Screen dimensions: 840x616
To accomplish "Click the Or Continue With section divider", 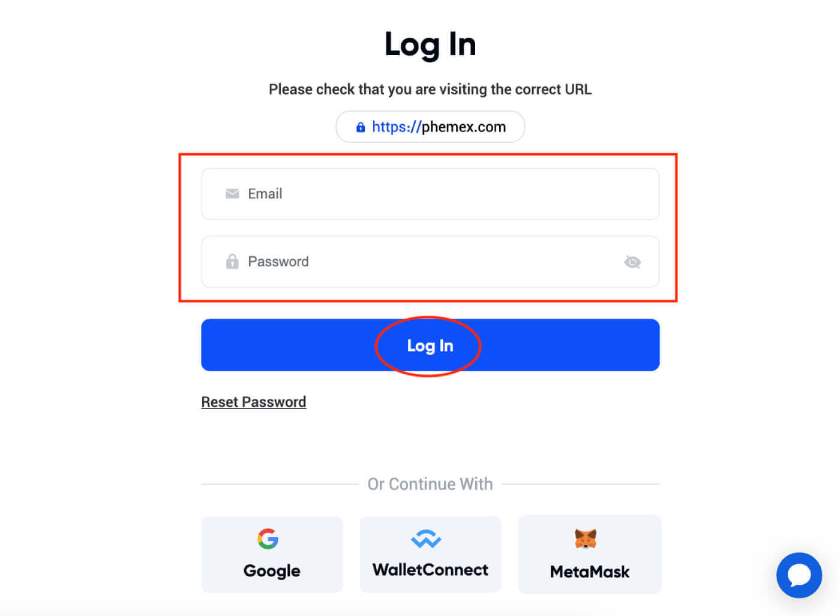I will tap(430, 483).
